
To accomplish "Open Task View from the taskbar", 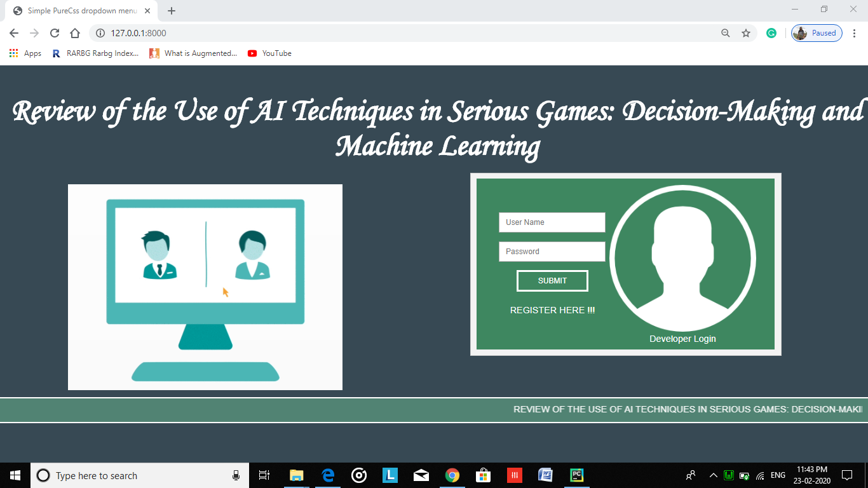I will pos(264,475).
